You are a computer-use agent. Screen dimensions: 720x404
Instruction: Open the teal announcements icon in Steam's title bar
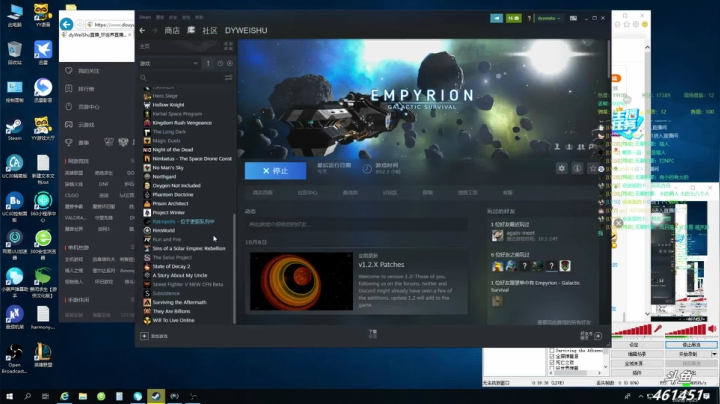[x=496, y=18]
